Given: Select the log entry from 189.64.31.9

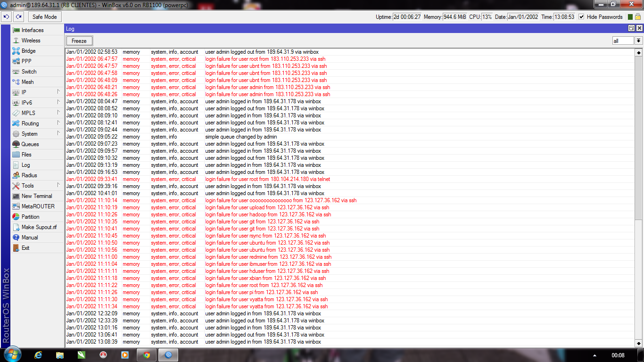Looking at the screenshot, I should (350, 52).
